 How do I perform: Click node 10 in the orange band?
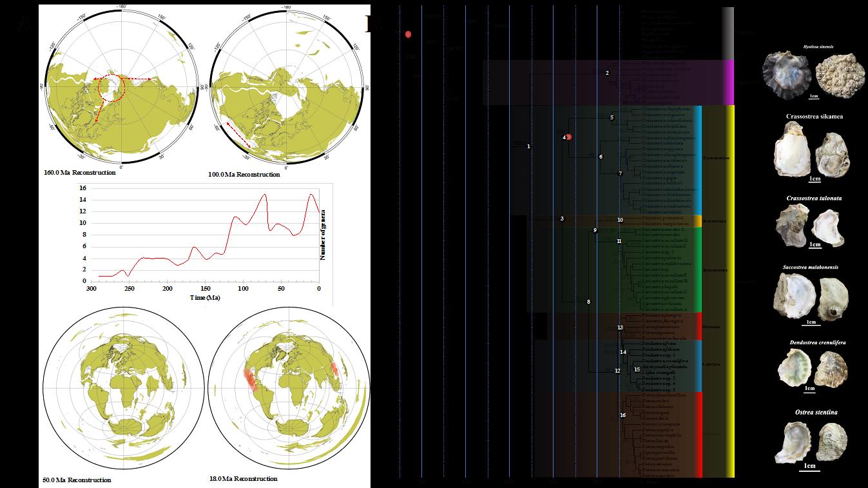coord(620,220)
